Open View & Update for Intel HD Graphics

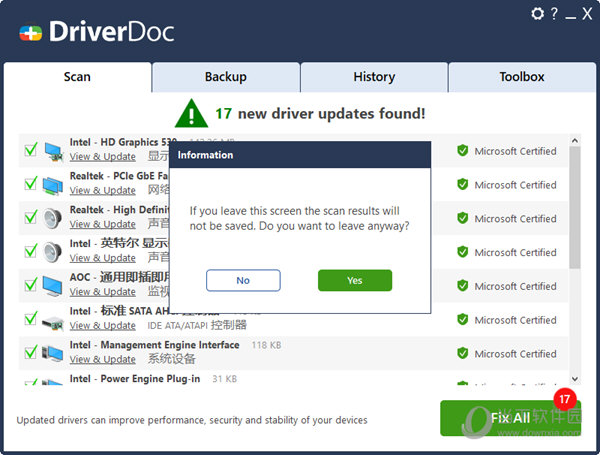(x=103, y=157)
